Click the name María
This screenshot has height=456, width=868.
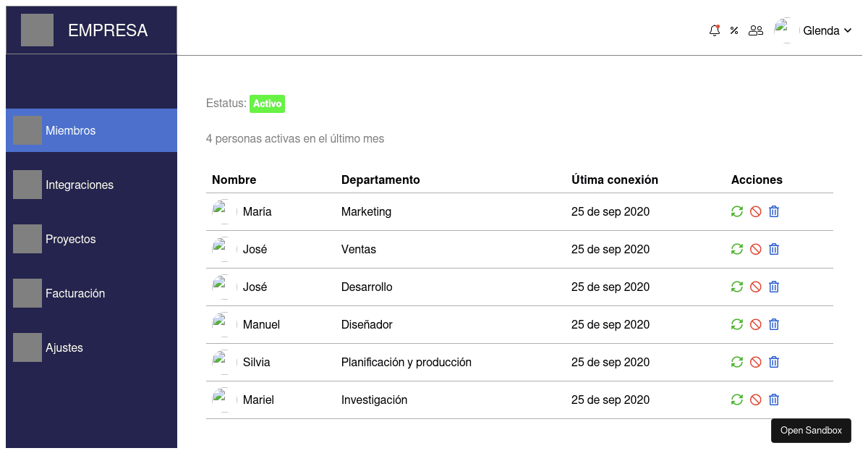point(257,211)
